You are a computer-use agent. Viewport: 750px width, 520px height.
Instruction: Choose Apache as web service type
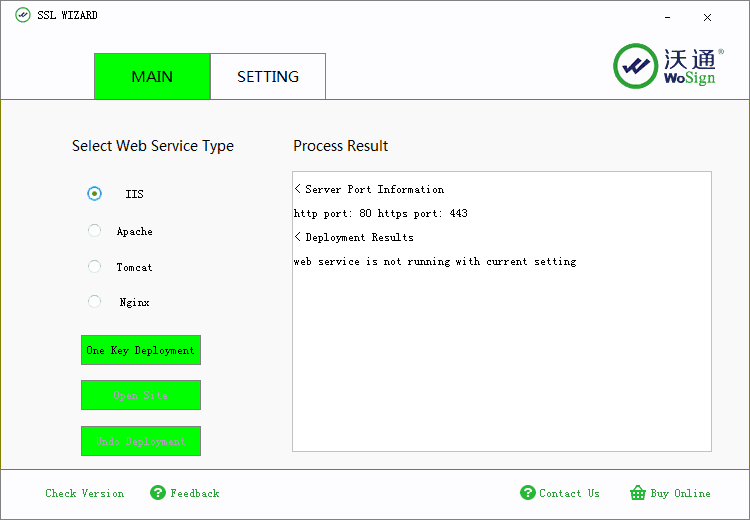95,231
